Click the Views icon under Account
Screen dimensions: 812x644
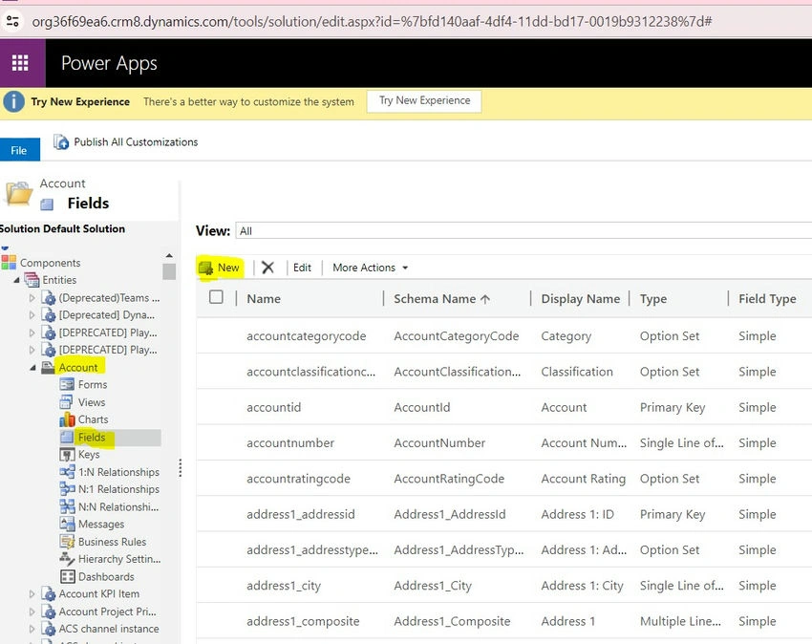pyautogui.click(x=66, y=402)
